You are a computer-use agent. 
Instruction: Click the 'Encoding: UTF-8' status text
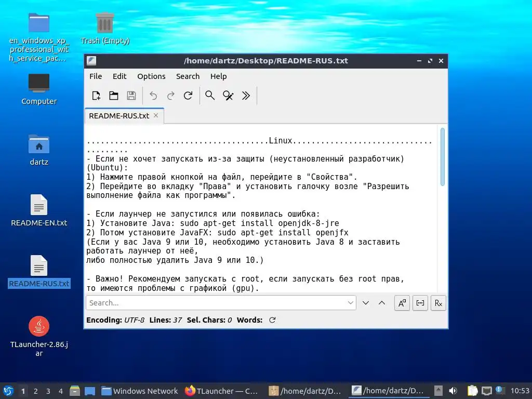click(x=115, y=320)
